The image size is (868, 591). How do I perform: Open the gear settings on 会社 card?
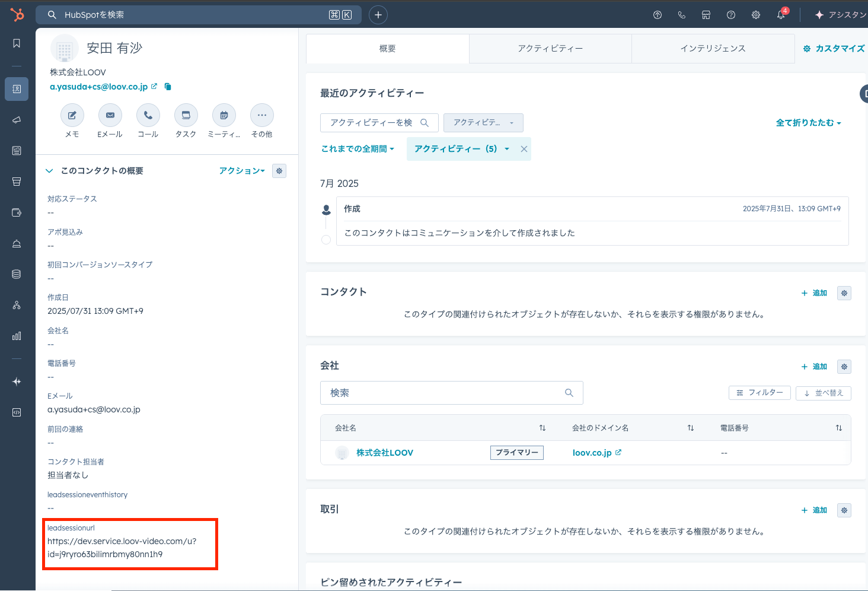point(844,367)
